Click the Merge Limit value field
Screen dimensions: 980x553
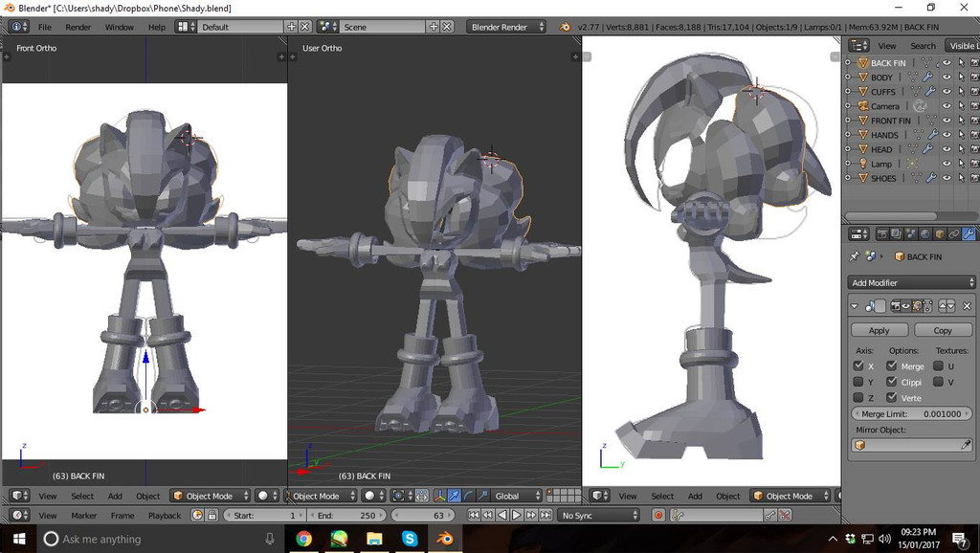[x=912, y=413]
